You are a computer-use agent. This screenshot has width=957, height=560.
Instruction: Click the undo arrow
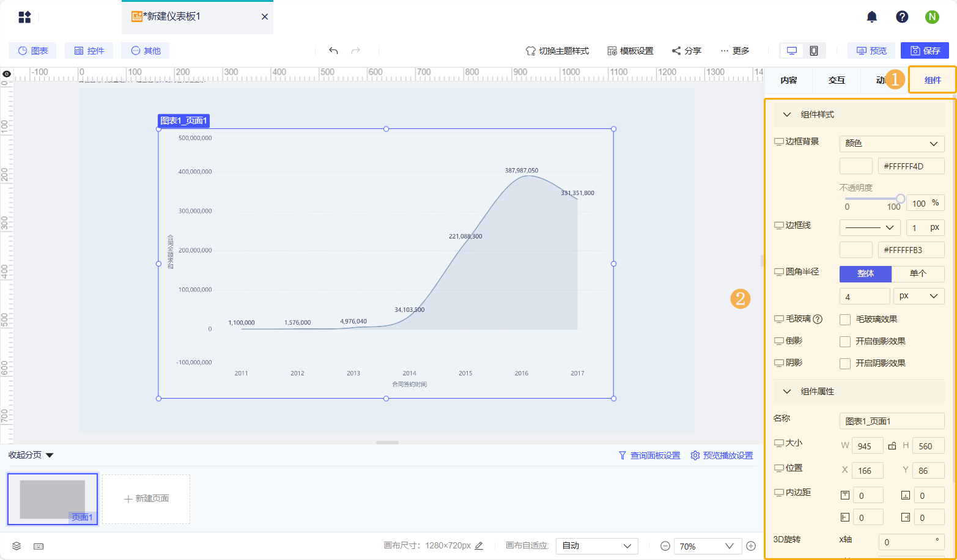333,51
